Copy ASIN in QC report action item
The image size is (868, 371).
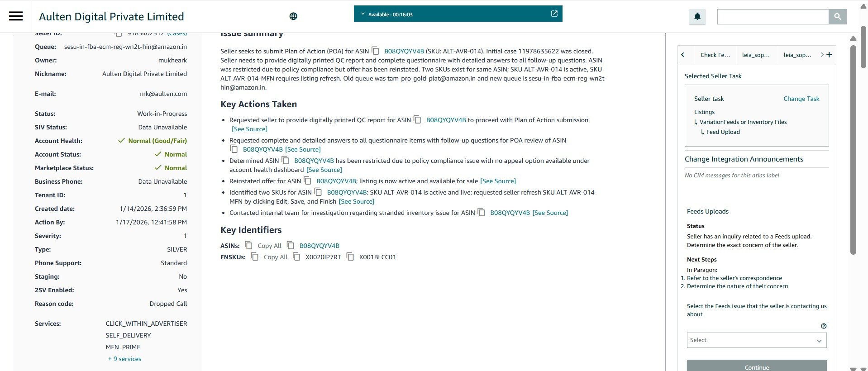[x=418, y=119]
